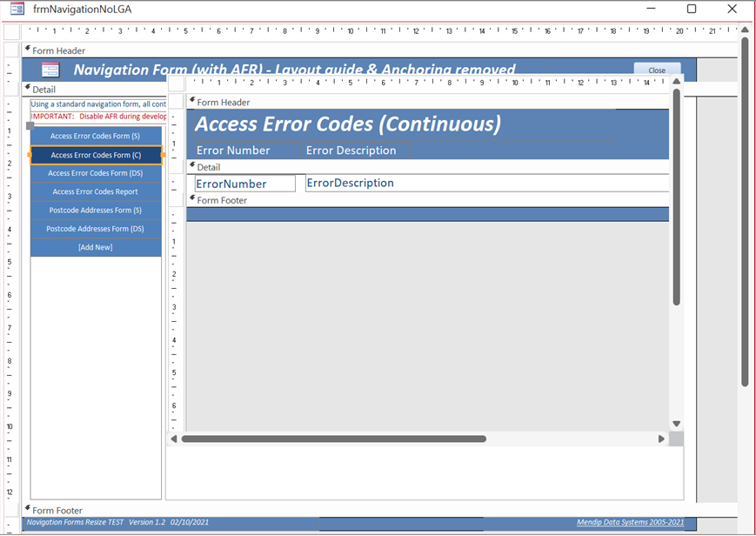This screenshot has width=756, height=536.
Task: Click the form logo in the Navigation Form header
Action: pos(50,70)
